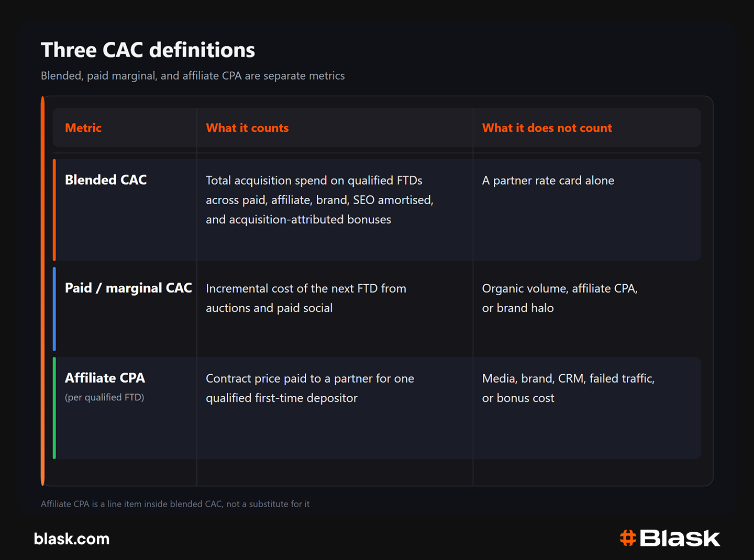
Task: Select the Affiliate CPA row label
Action: tap(105, 378)
